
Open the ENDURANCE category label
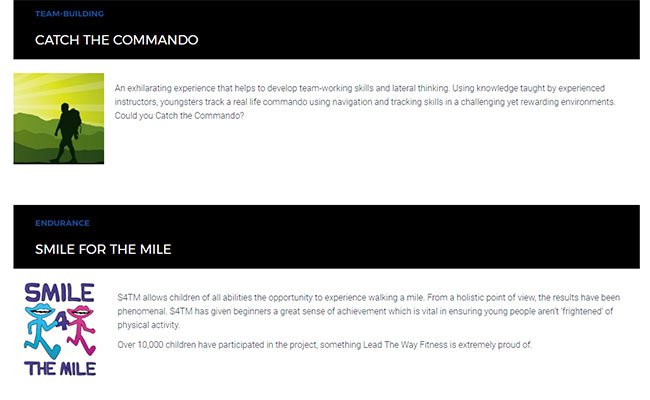[62, 223]
